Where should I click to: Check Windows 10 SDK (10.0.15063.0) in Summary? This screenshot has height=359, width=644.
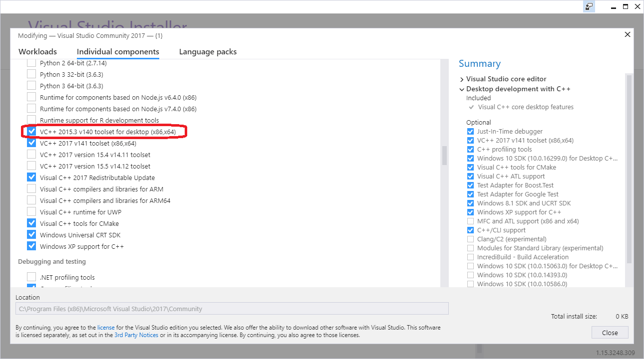click(470, 266)
